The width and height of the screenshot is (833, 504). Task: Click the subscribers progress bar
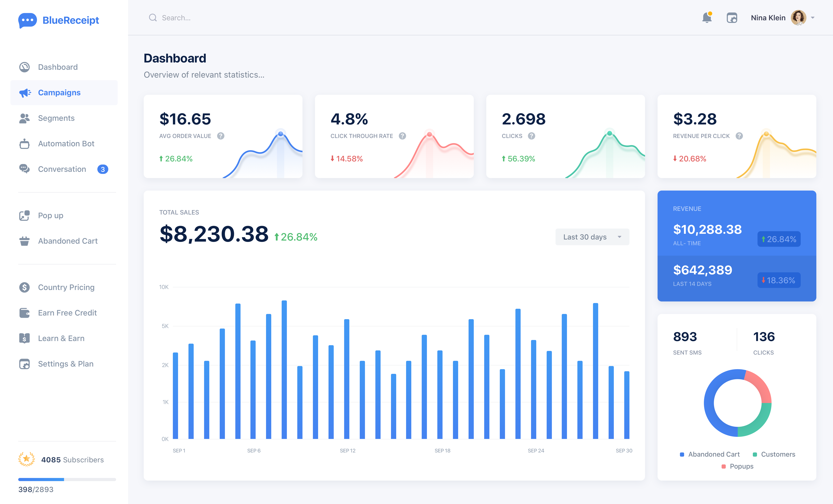67,479
